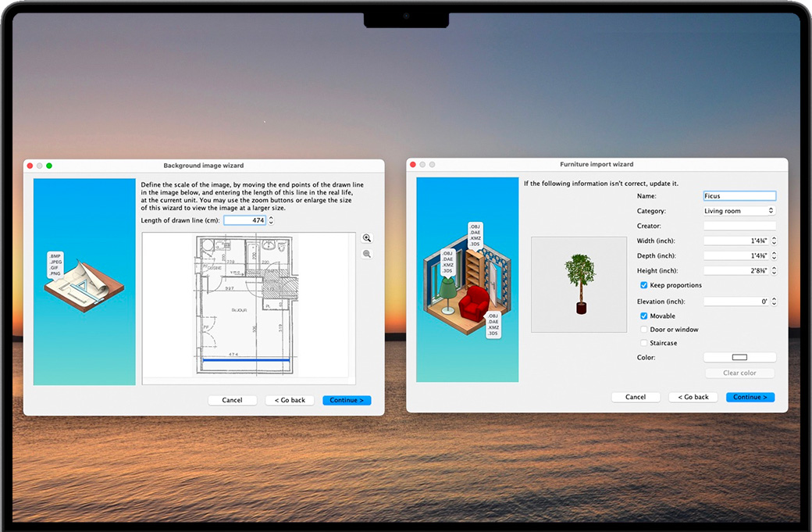
Task: Maximize the Background image wizard window
Action: 49,166
